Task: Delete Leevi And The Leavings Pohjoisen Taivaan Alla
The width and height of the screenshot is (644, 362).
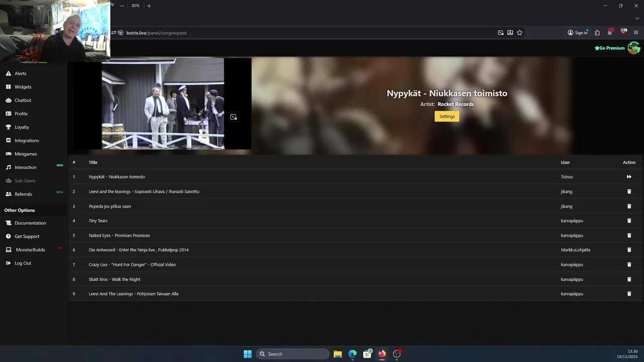Action: tap(629, 294)
